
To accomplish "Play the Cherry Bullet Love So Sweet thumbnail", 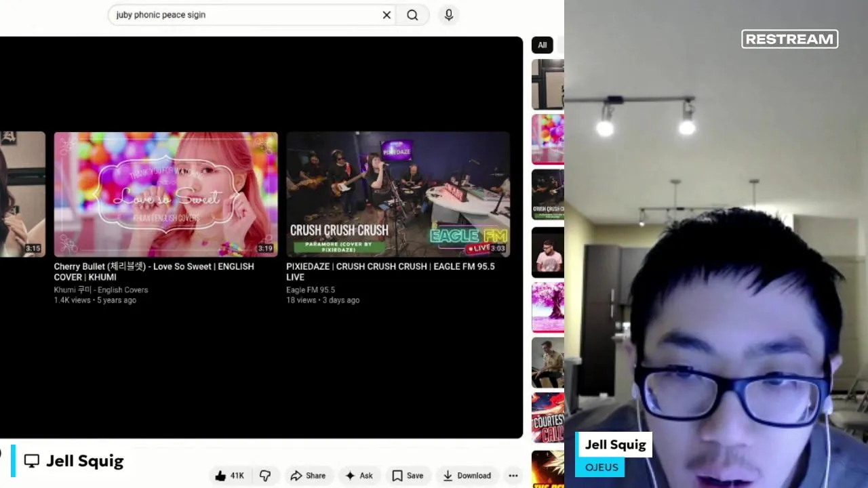I will click(x=165, y=195).
